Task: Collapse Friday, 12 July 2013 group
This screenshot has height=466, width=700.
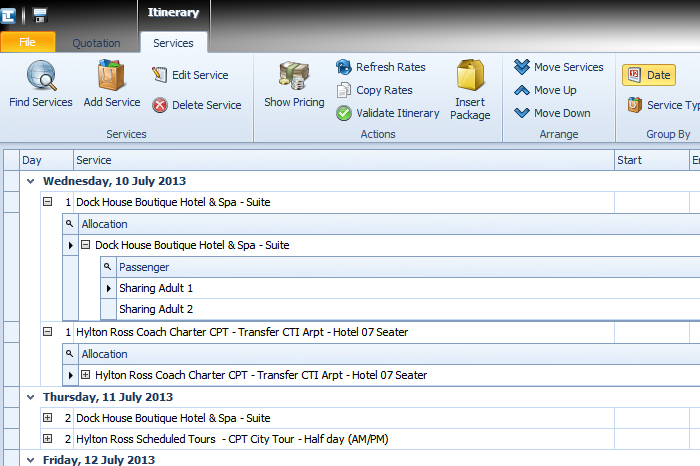Action: point(30,460)
